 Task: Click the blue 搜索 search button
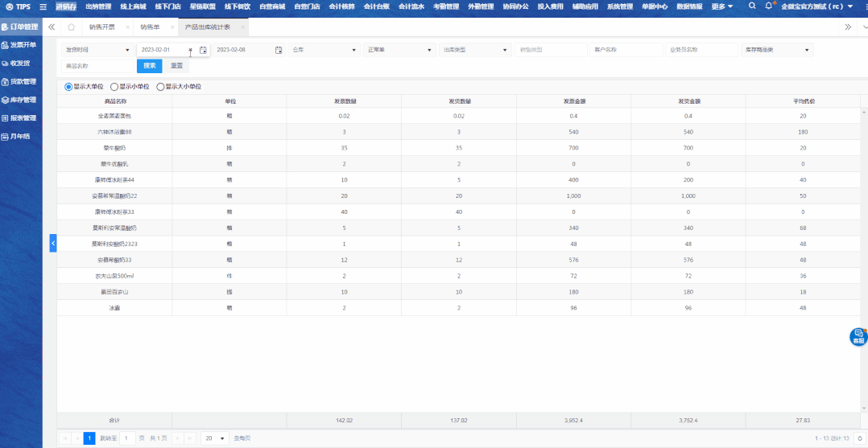pos(149,66)
